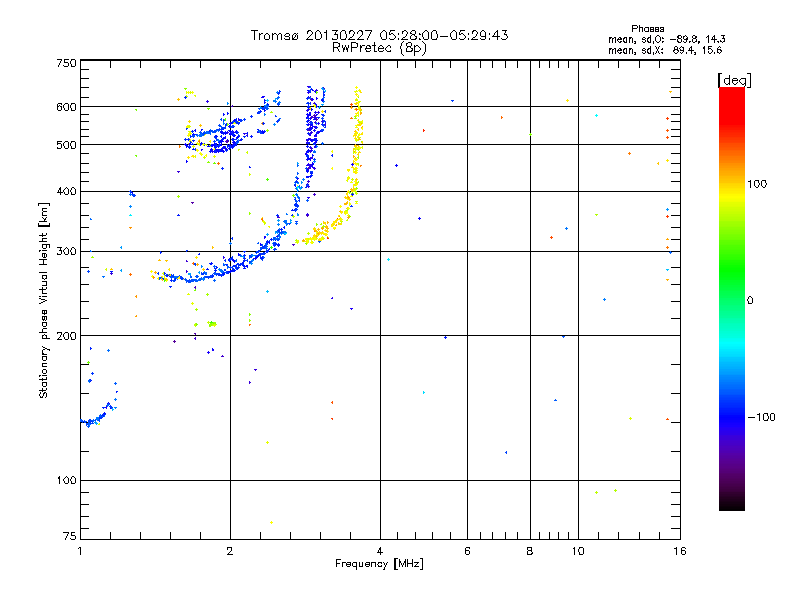
Task: Click the y-axis tick label '100'
Action: 66,480
